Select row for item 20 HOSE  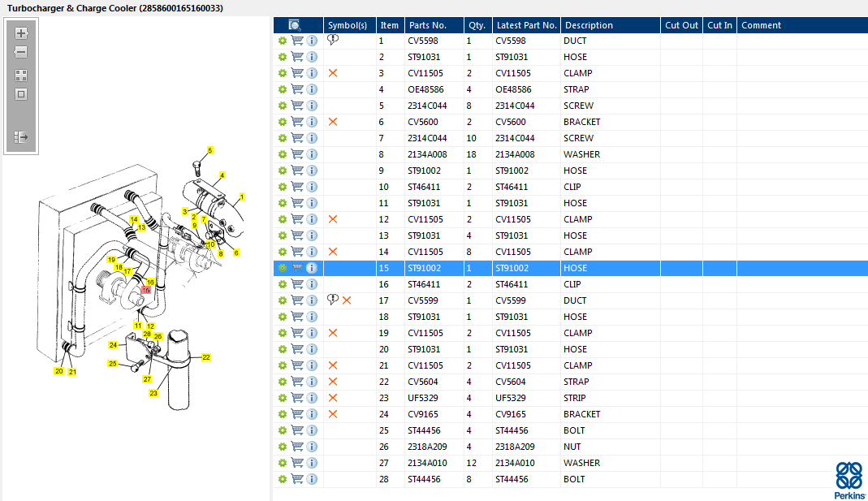(571, 349)
